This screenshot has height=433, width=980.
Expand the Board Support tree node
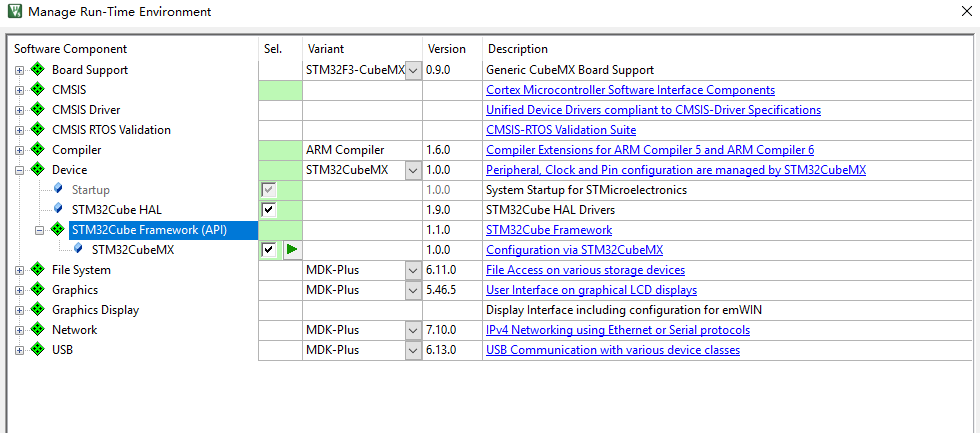(x=19, y=70)
